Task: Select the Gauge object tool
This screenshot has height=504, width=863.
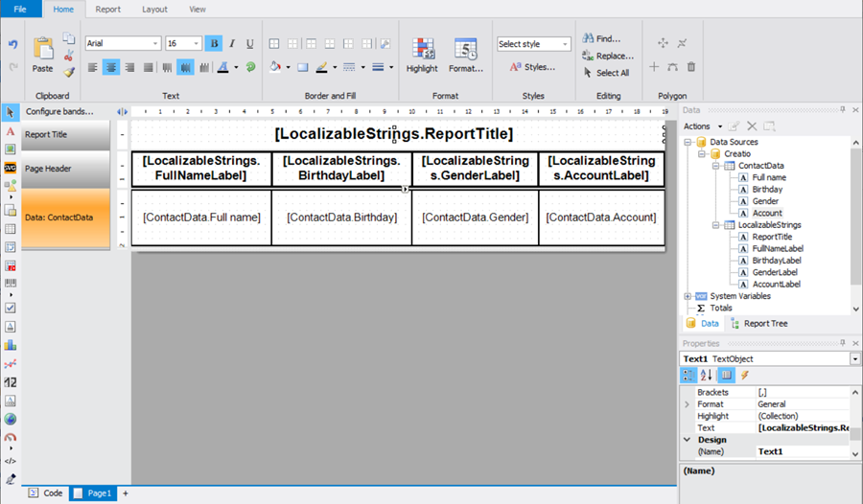Action: coord(10,438)
